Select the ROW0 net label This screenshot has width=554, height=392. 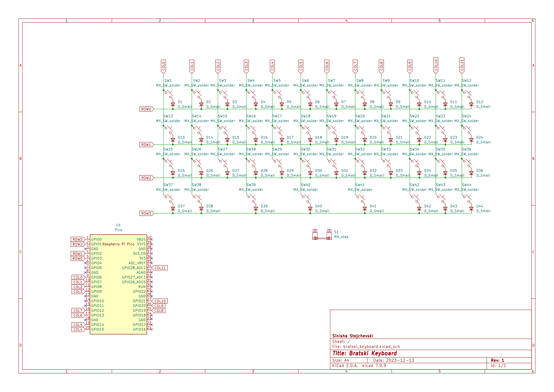point(146,109)
